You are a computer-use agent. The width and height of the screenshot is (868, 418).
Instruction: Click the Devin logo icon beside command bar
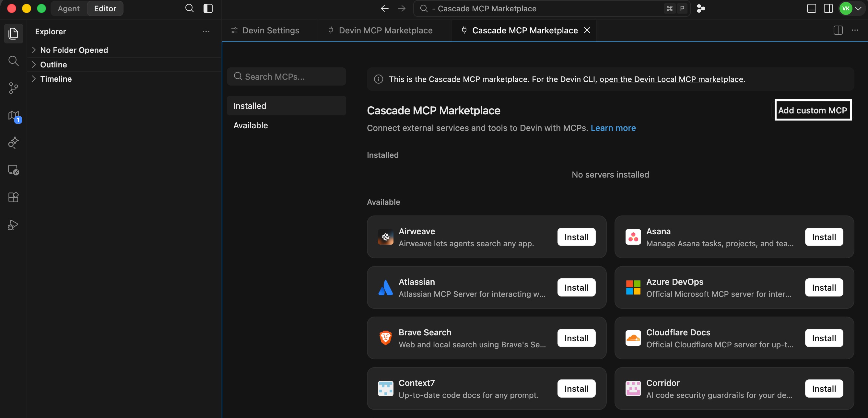tap(700, 8)
